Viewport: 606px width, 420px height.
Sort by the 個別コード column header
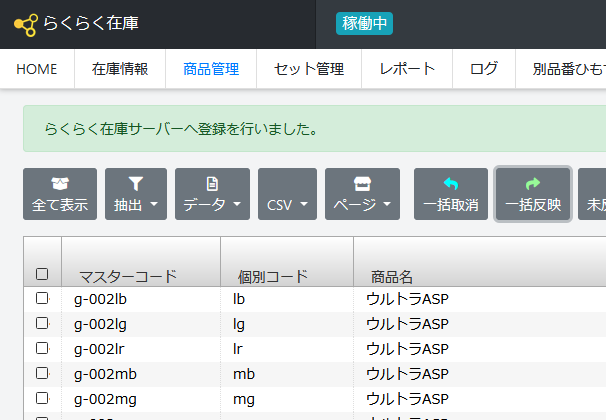pyautogui.click(x=287, y=262)
